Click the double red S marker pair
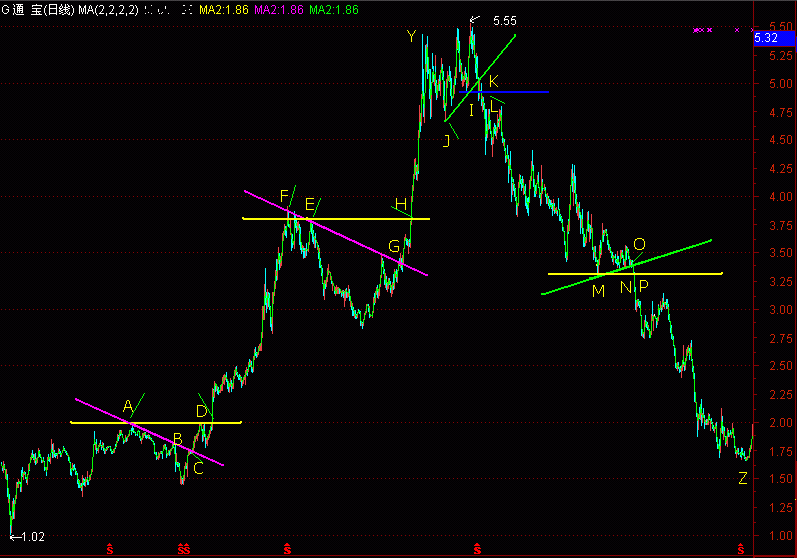 184,548
